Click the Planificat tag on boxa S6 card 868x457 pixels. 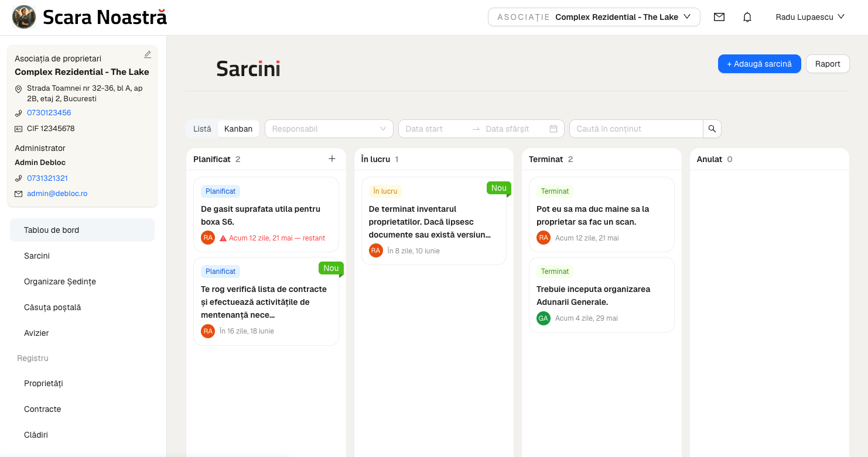point(220,191)
